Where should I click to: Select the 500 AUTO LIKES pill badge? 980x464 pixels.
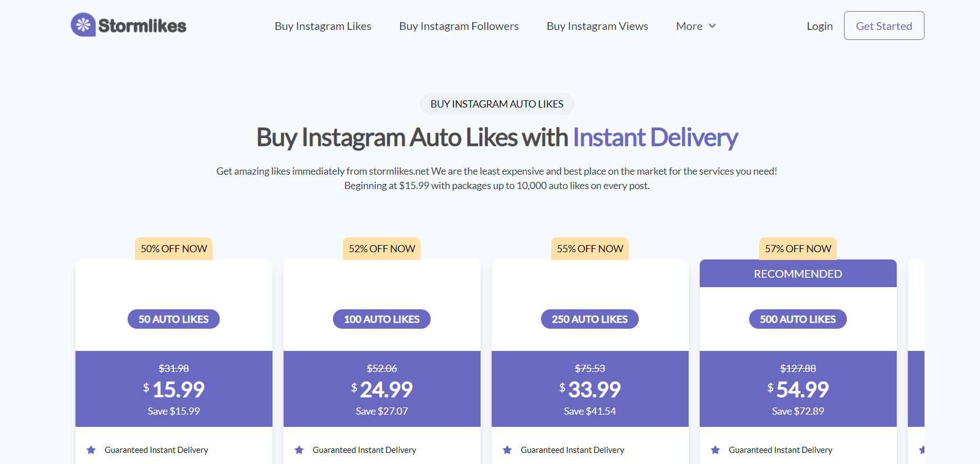[798, 319]
